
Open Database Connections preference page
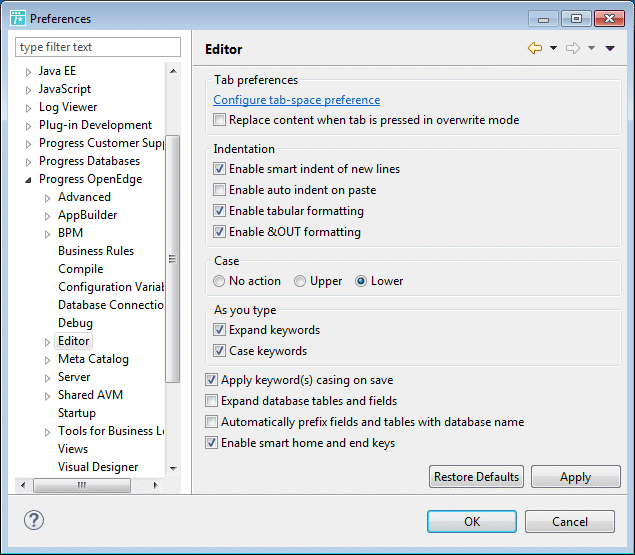(x=111, y=305)
